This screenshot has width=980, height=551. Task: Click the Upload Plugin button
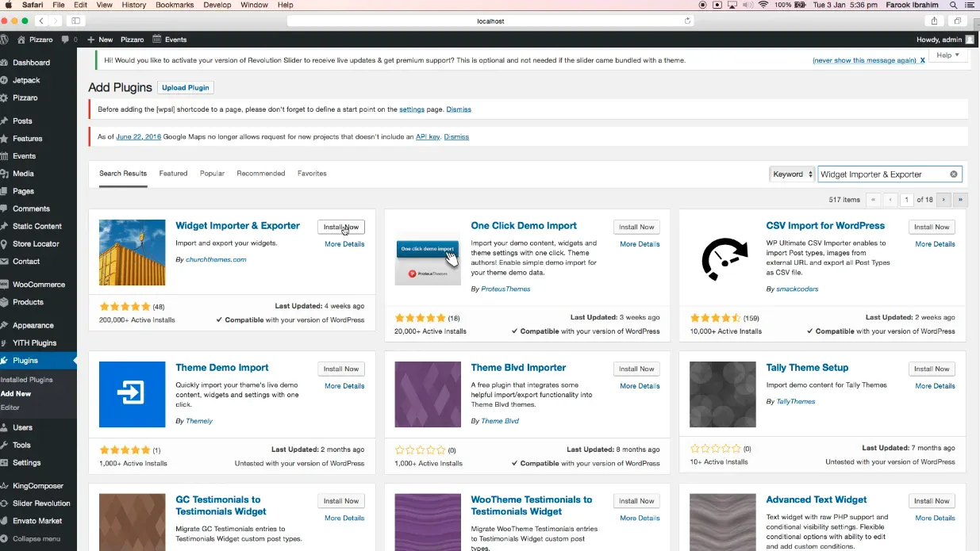click(186, 87)
